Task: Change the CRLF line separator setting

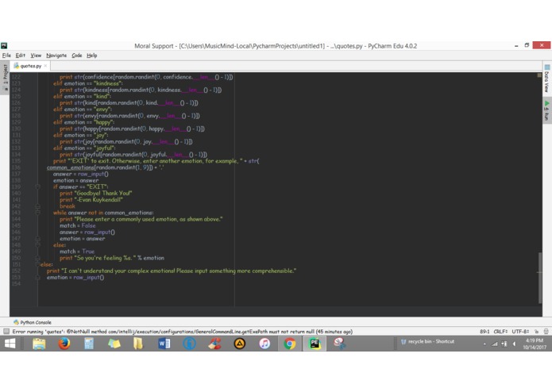Action: [500, 331]
